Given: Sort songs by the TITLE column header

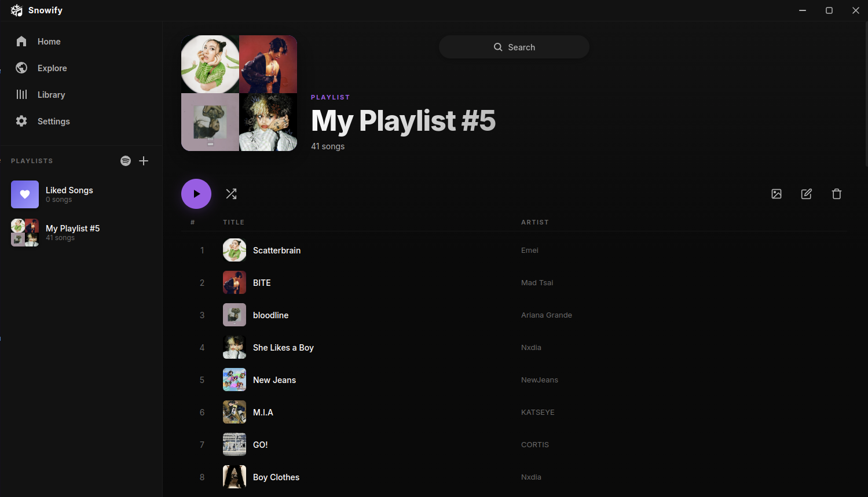Looking at the screenshot, I should [x=233, y=222].
